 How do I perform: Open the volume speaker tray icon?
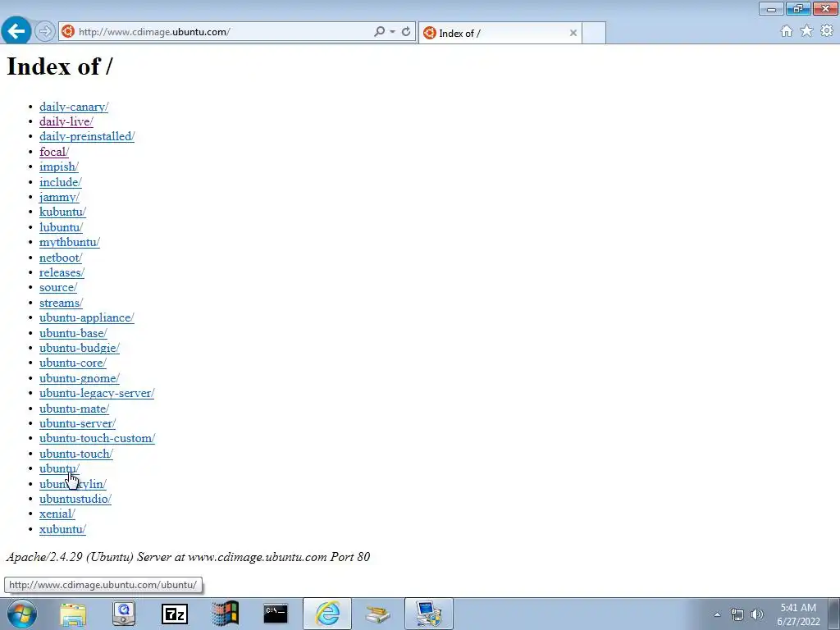coord(756,614)
